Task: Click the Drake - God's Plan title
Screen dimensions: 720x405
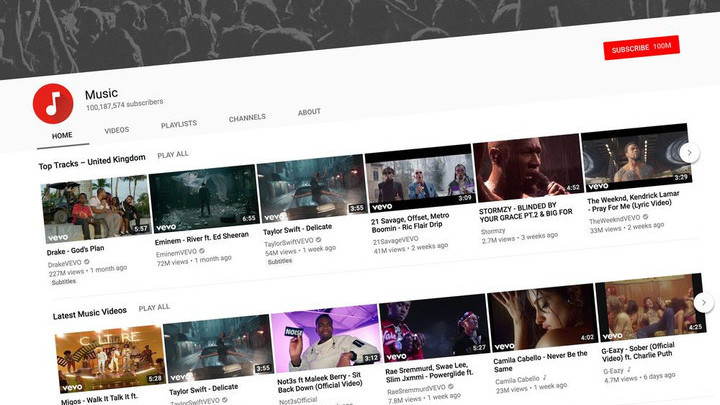Action: pos(75,250)
